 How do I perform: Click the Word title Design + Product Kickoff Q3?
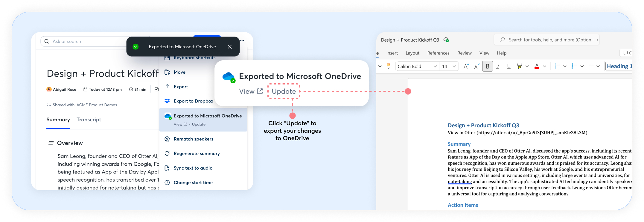point(410,40)
